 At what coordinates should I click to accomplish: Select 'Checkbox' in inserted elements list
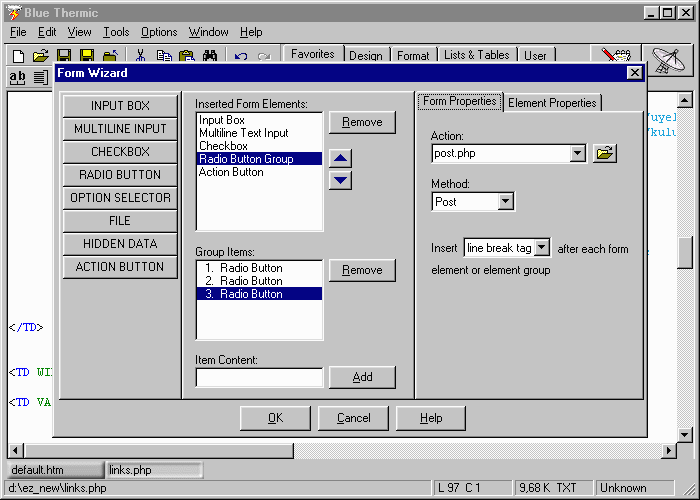point(259,146)
